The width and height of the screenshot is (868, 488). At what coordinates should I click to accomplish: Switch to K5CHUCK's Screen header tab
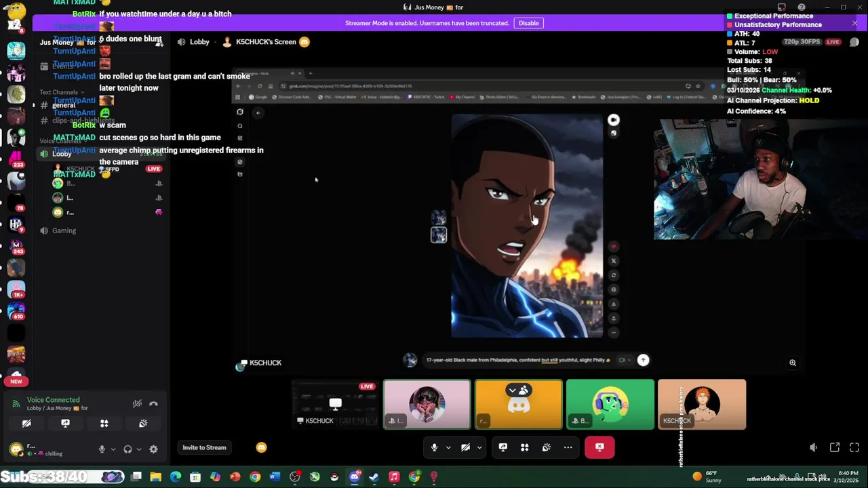(x=267, y=42)
